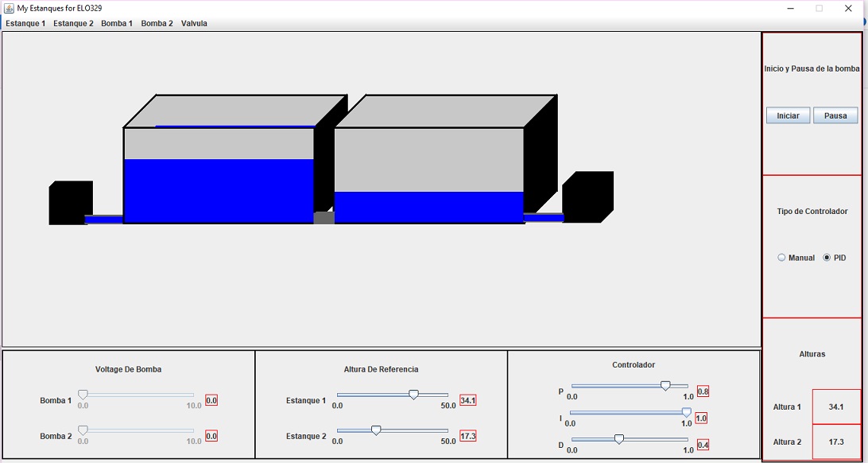Click the Bomba 1 voltage value box 0.0
The height and width of the screenshot is (463, 868).
pyautogui.click(x=211, y=400)
